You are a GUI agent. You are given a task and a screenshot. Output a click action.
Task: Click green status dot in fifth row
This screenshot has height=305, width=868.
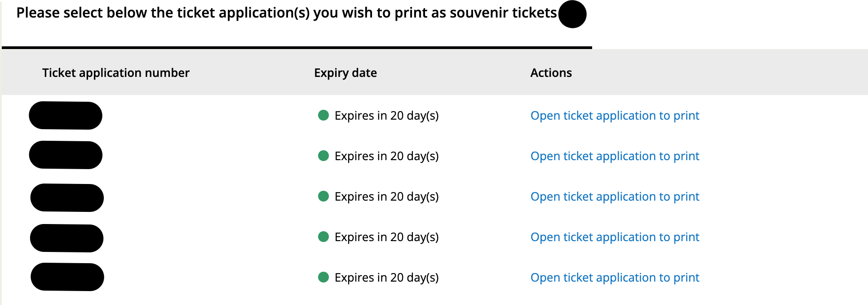pyautogui.click(x=323, y=277)
